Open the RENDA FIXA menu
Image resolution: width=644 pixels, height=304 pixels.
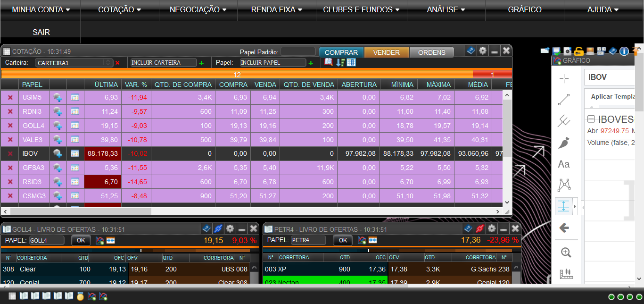coord(277,9)
